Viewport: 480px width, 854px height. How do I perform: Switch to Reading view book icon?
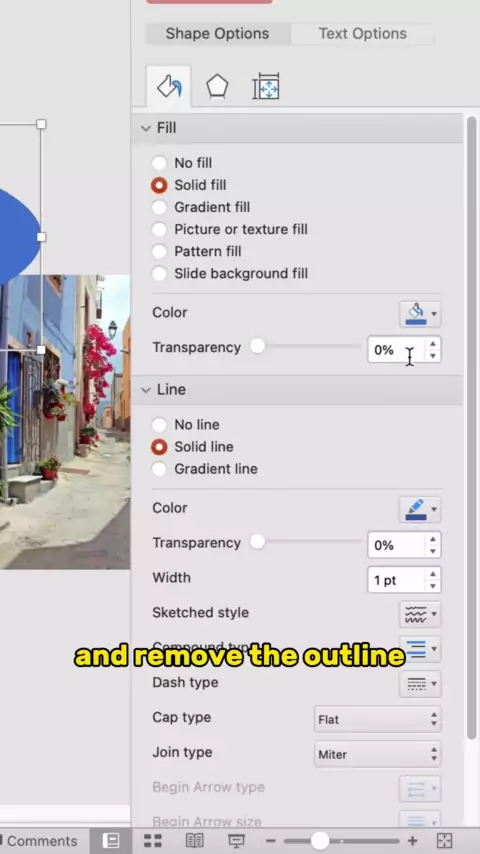[x=194, y=841]
